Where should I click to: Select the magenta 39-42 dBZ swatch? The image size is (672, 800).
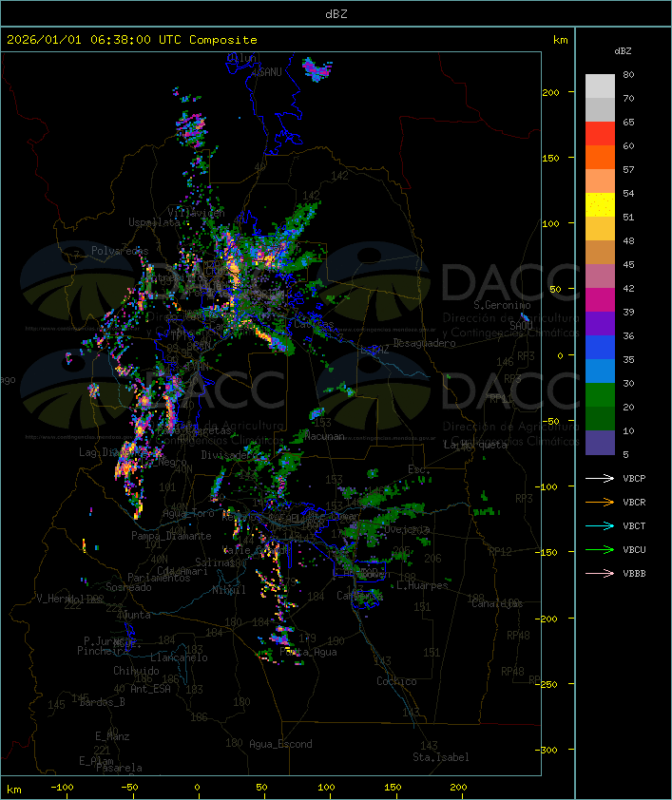pyautogui.click(x=600, y=300)
